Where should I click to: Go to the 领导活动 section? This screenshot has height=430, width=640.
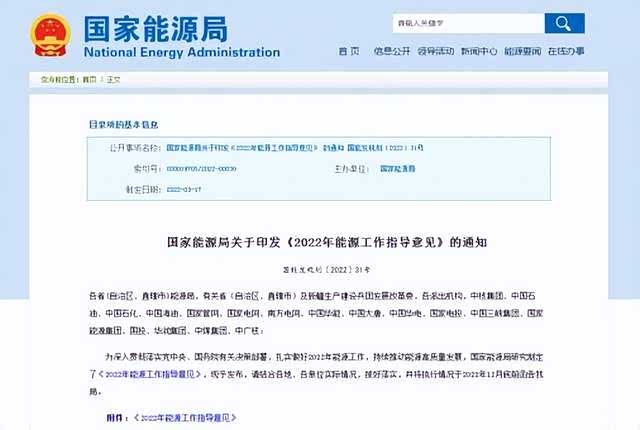click(x=437, y=51)
